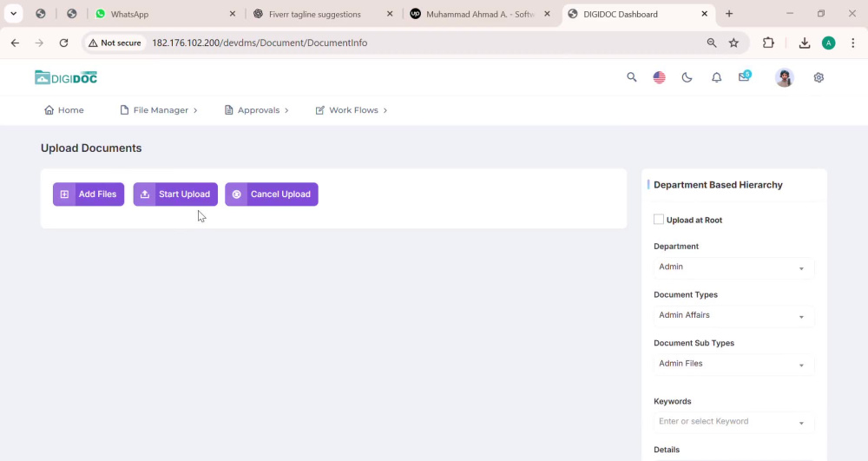Open Approvals menu
Viewport: 868px width, 461px height.
click(x=256, y=110)
